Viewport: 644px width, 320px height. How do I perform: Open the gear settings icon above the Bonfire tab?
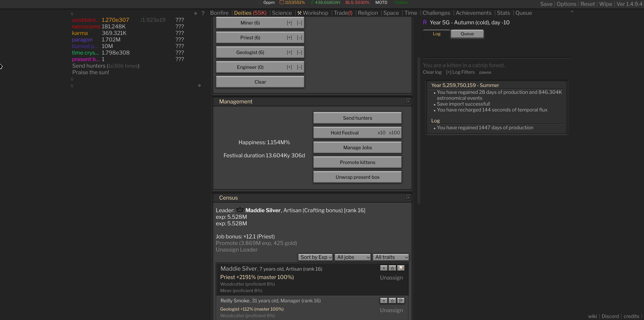point(196,13)
